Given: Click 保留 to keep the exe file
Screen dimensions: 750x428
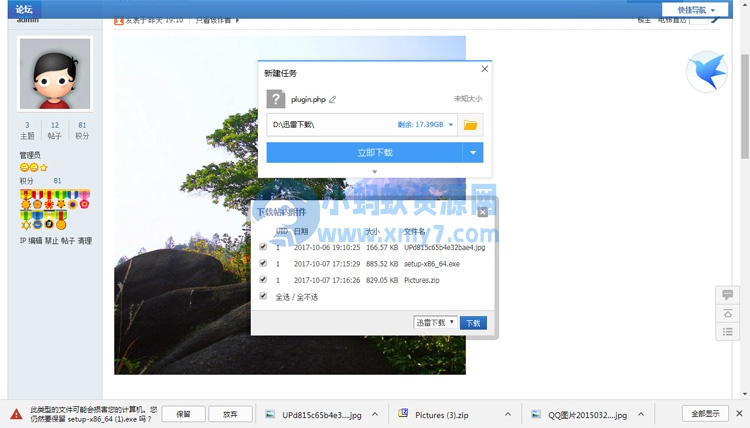Looking at the screenshot, I should (183, 413).
